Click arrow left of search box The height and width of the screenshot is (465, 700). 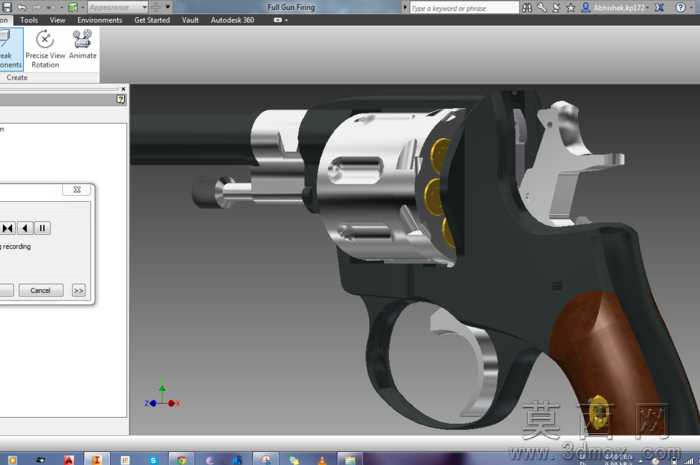404,7
